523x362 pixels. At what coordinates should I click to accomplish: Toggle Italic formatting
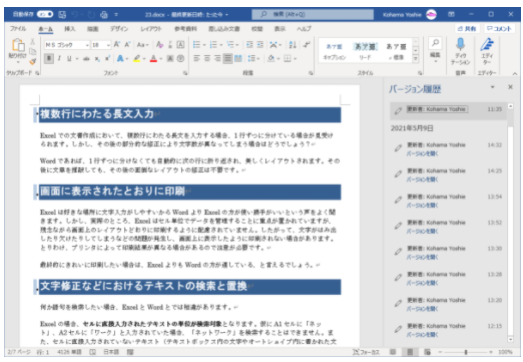[59, 59]
